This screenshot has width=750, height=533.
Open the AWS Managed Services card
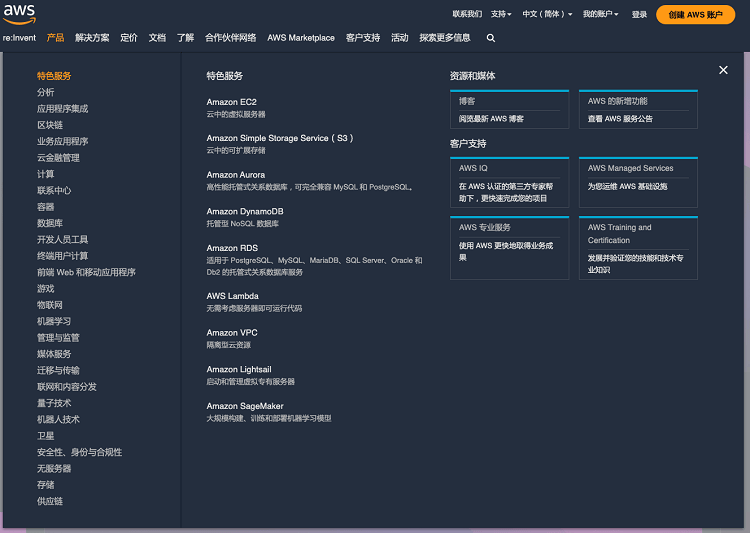[638, 182]
